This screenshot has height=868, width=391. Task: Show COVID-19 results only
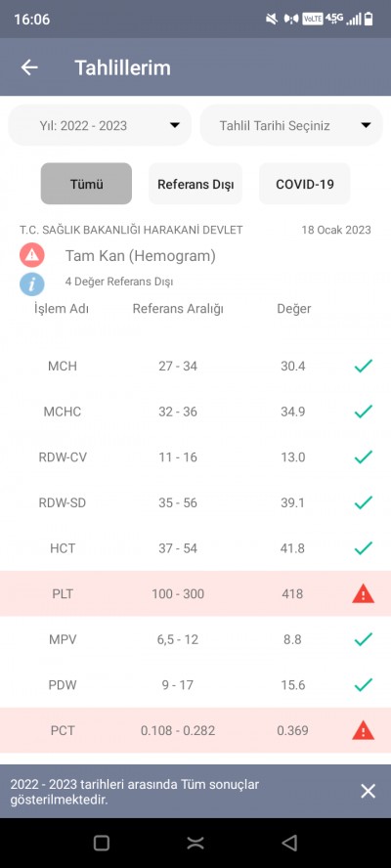305,184
